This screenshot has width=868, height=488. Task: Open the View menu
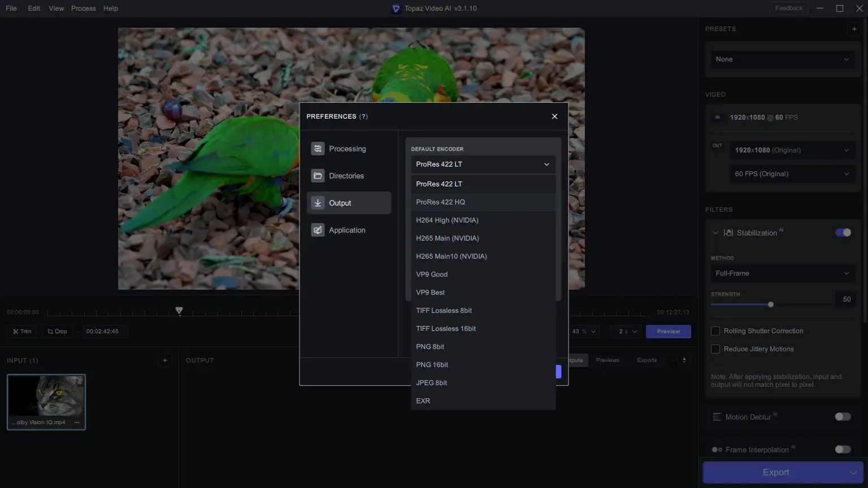click(57, 8)
